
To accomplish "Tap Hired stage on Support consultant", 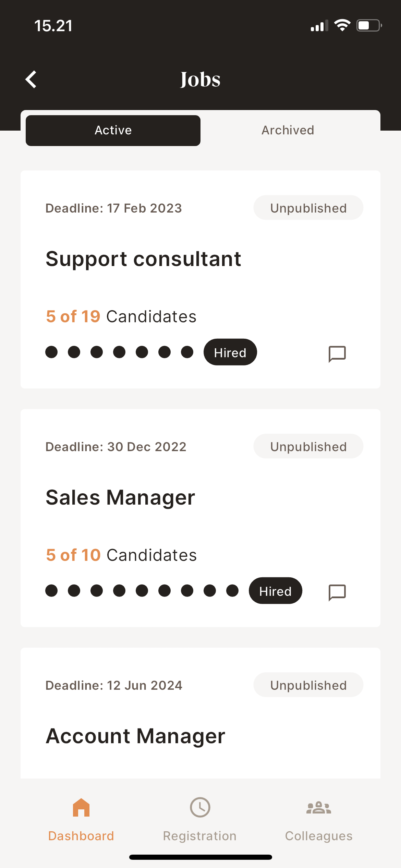I will pos(230,352).
